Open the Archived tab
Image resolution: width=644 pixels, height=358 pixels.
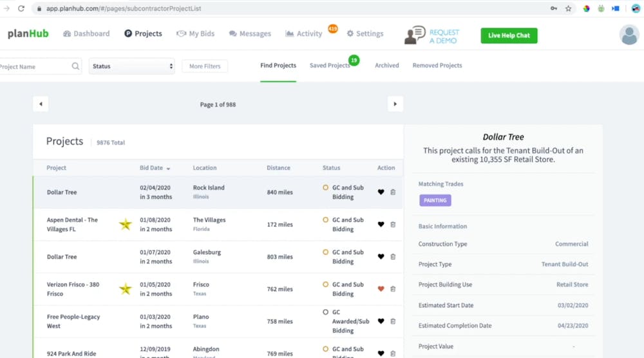(386, 66)
